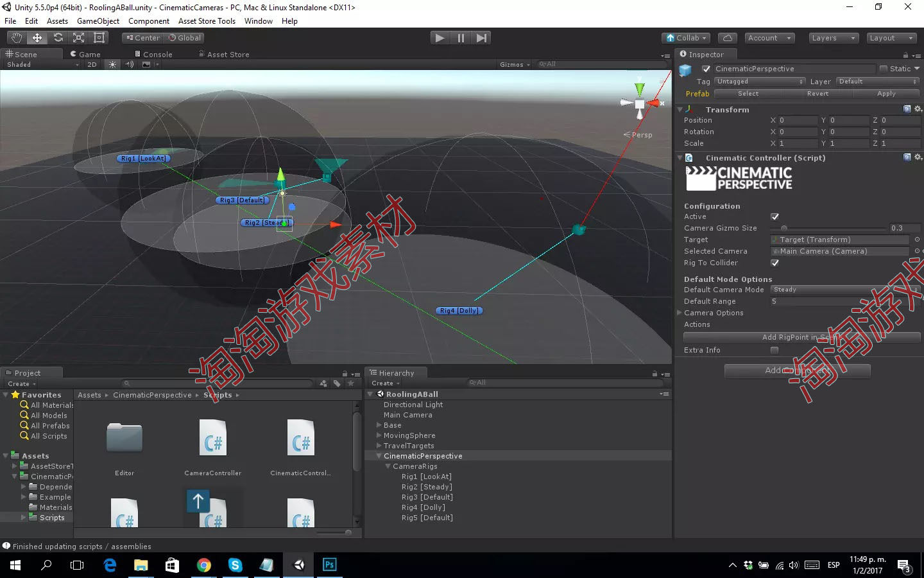Select the Rotate tool in the toolbar
Screen dimensions: 924x578
pyautogui.click(x=58, y=37)
